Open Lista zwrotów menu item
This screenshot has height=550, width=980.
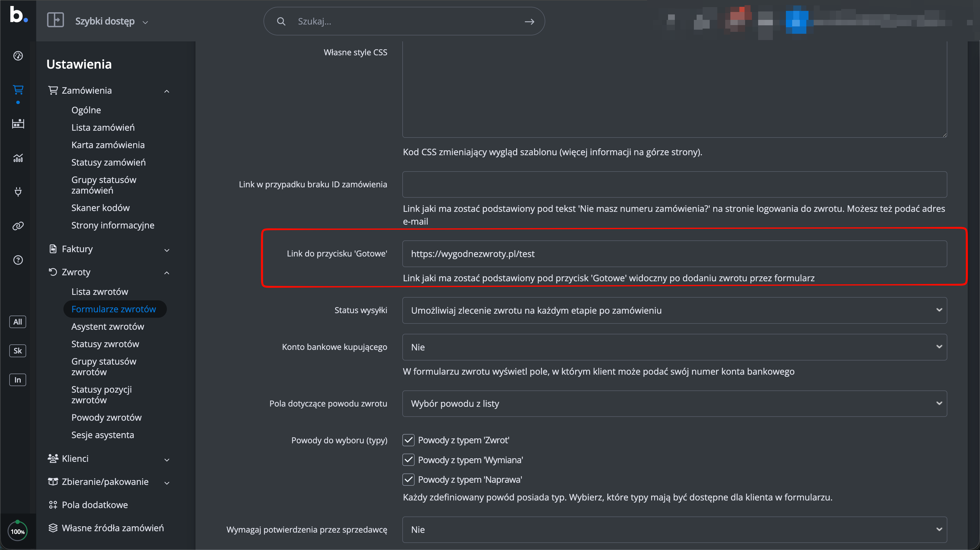100,292
